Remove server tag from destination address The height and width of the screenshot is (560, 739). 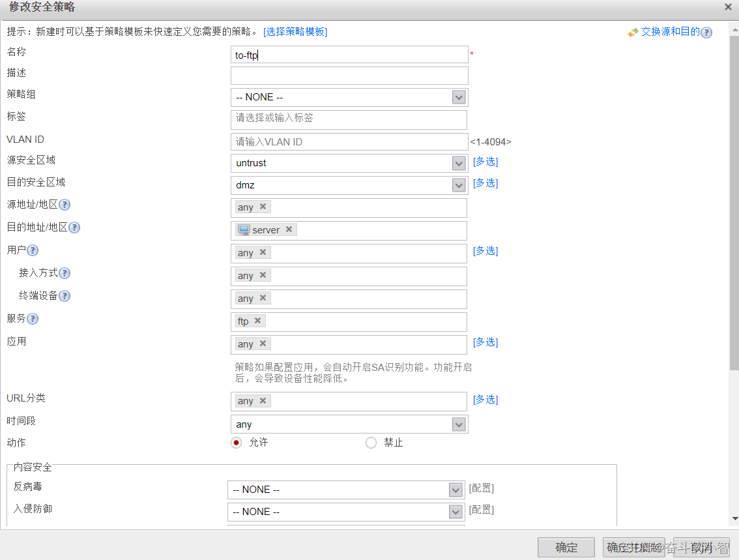tap(289, 229)
